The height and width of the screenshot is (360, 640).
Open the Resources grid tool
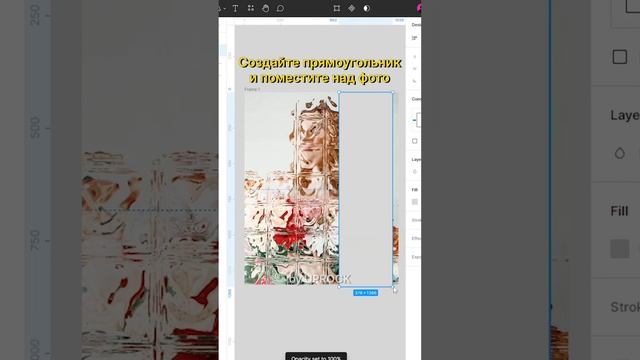coord(251,8)
